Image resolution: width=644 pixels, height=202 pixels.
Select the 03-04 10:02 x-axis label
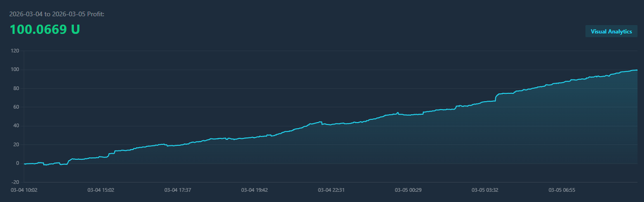tap(24, 190)
